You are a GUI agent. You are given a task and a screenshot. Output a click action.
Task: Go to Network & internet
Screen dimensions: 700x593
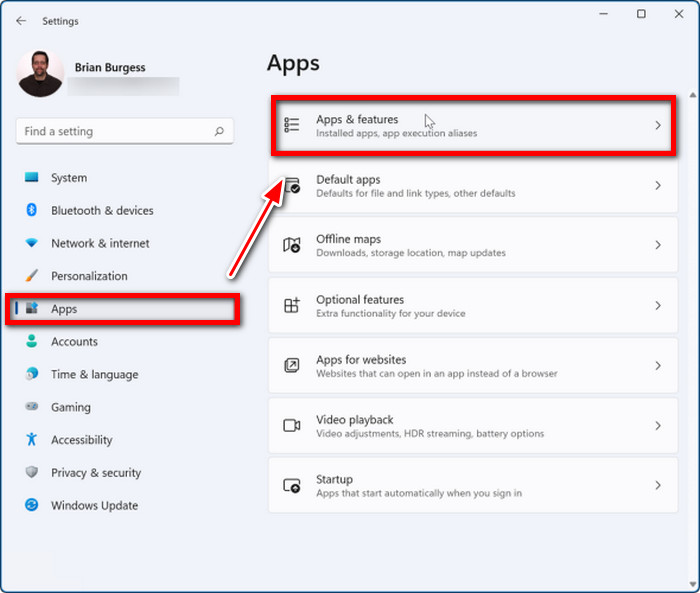100,243
